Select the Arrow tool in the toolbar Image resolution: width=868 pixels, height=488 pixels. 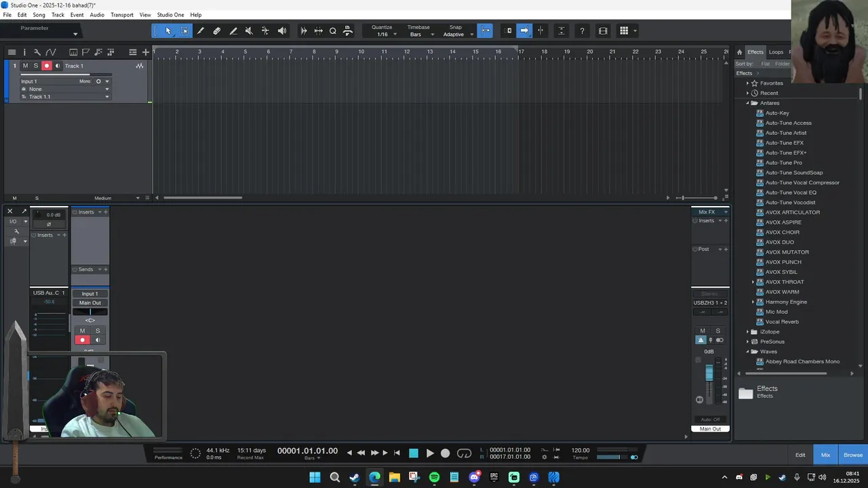(168, 30)
